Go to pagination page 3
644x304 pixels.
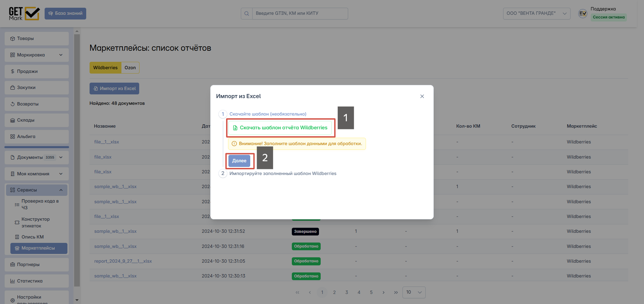coord(346,292)
